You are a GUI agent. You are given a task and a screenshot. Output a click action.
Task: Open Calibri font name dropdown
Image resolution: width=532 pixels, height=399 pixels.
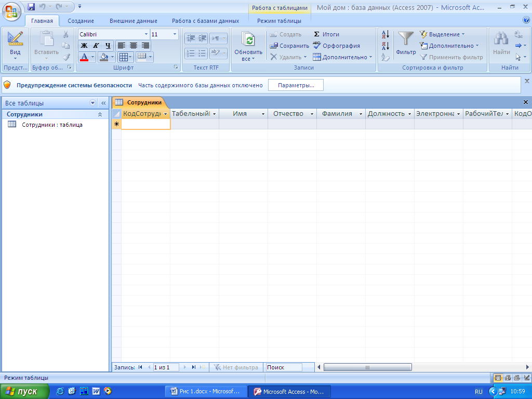point(146,34)
